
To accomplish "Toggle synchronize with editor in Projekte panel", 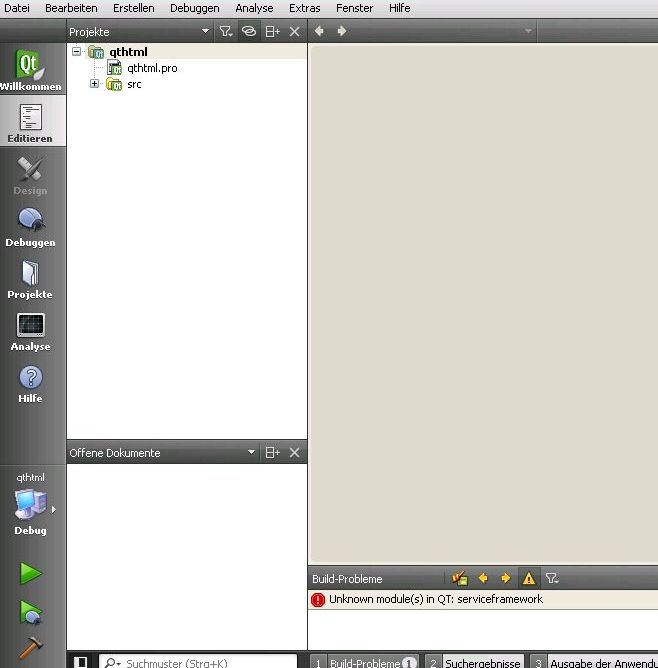I will pos(249,32).
